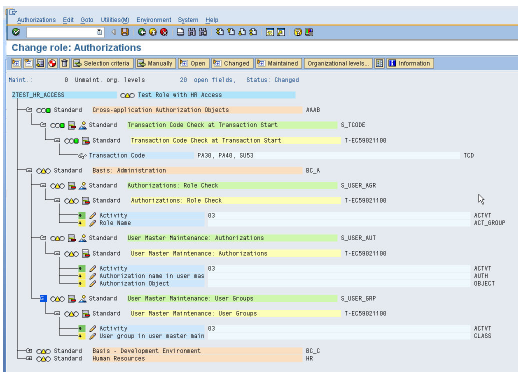Click the Previous Page icon
526x375 pixels.
(231, 32)
